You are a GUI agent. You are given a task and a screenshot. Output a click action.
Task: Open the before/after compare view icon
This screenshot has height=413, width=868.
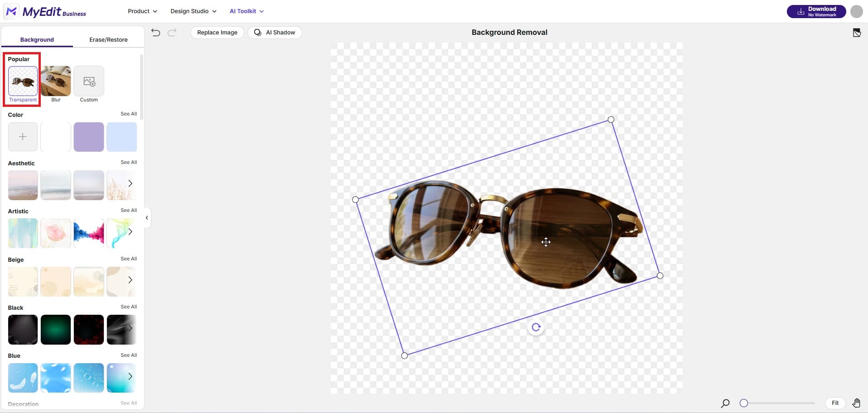coord(857,32)
